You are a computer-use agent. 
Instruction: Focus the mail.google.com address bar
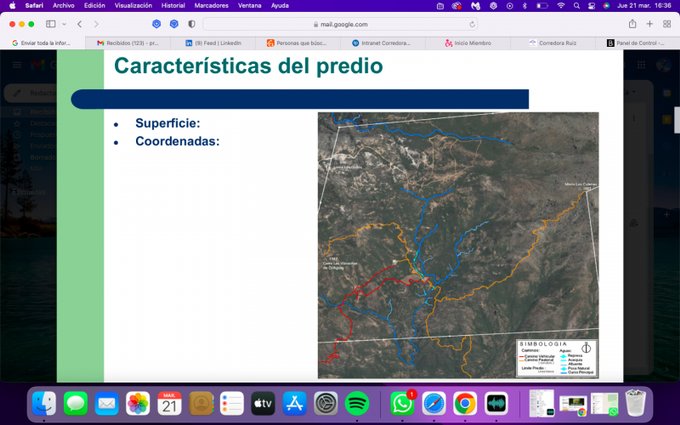point(340,24)
